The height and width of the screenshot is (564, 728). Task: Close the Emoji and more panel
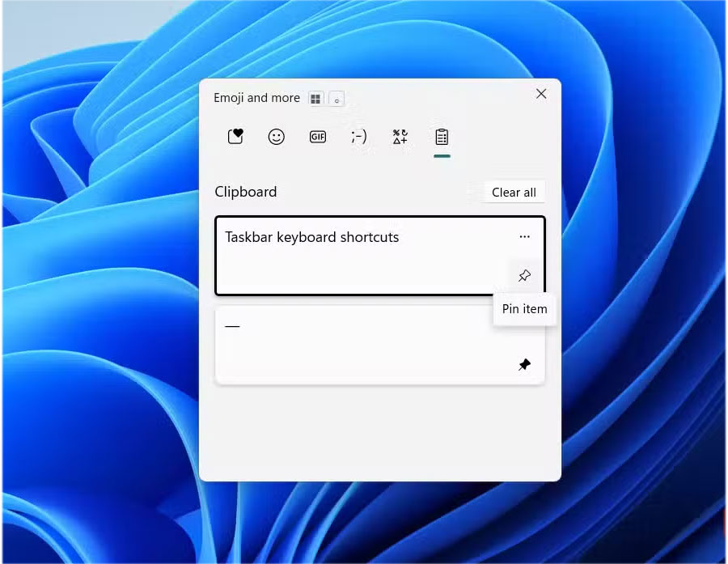point(540,94)
